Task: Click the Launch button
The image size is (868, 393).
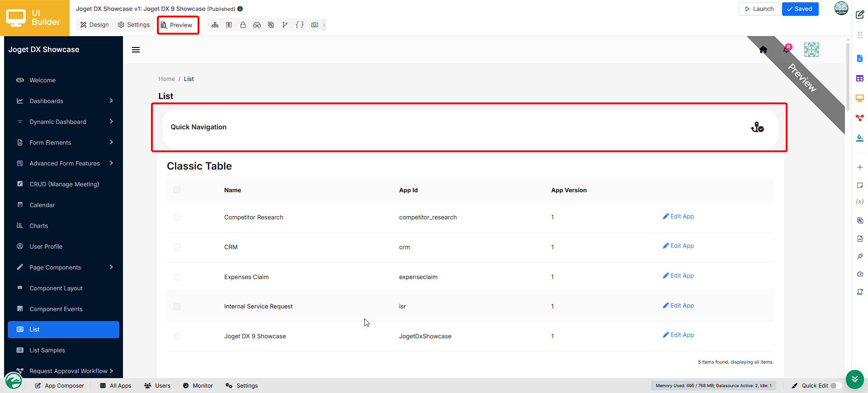Action: point(759,9)
